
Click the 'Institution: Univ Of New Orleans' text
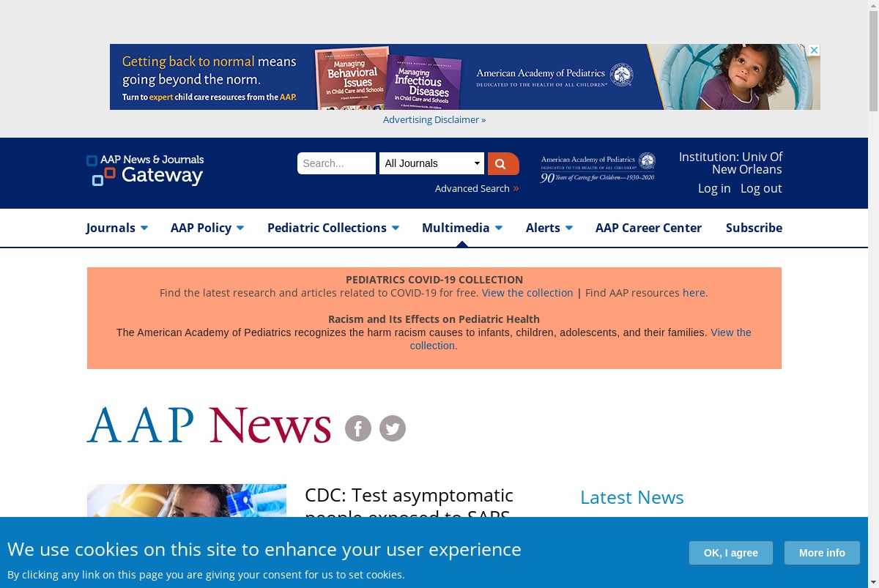pyautogui.click(x=730, y=163)
